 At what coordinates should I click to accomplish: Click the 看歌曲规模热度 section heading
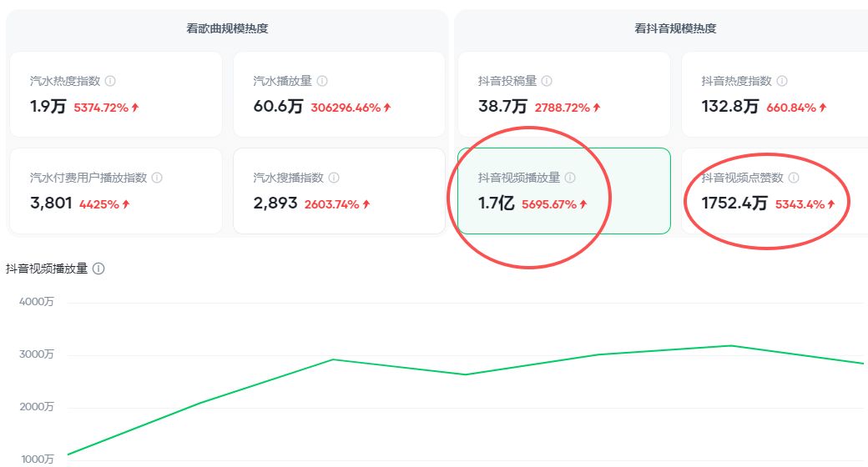(x=227, y=28)
